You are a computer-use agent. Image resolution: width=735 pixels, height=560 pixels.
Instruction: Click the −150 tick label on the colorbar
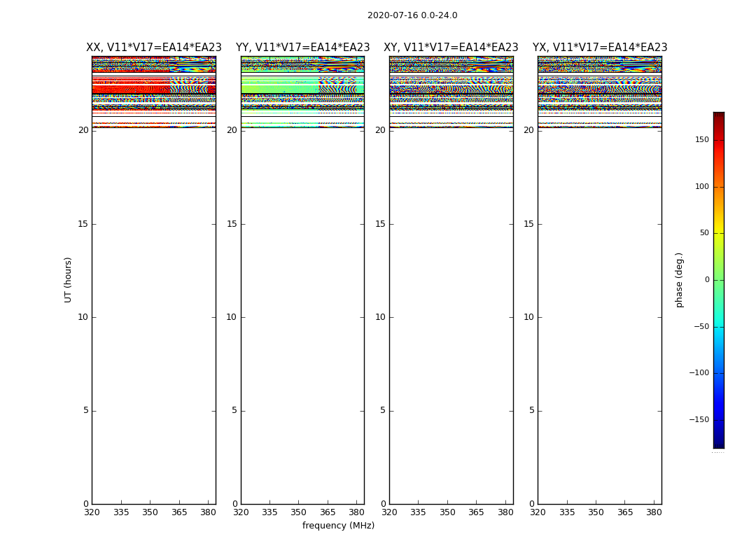click(x=699, y=419)
